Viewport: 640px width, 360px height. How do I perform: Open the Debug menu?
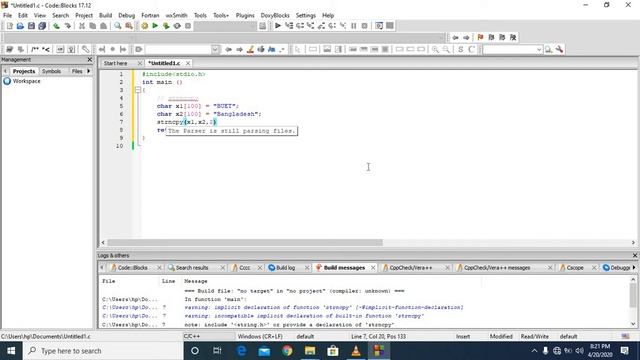(x=127, y=16)
